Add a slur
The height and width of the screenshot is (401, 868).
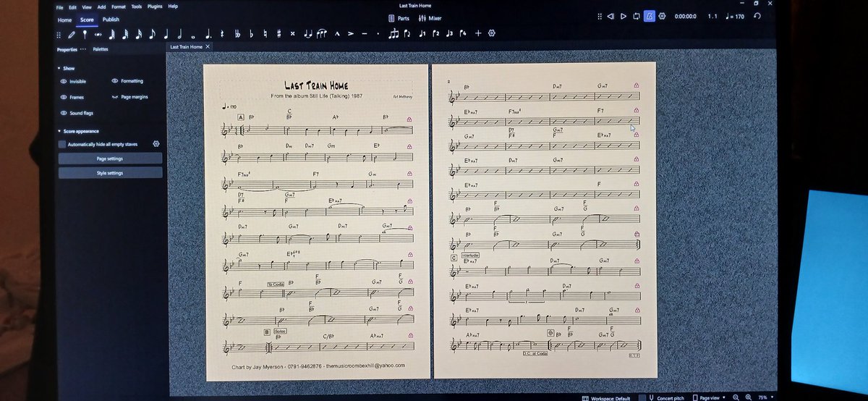323,33
